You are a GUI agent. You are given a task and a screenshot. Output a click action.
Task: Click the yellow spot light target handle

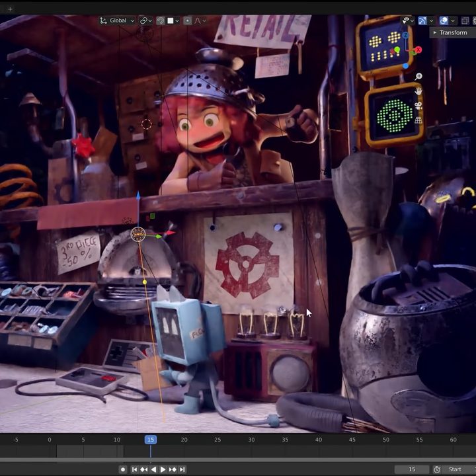pyautogui.click(x=145, y=282)
